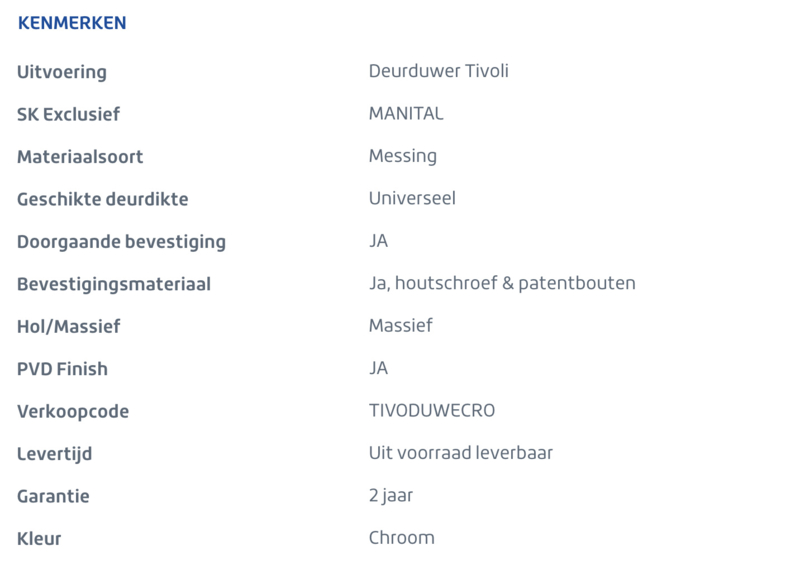Click the Materiaalsoort label
The image size is (800, 584).
(x=80, y=157)
